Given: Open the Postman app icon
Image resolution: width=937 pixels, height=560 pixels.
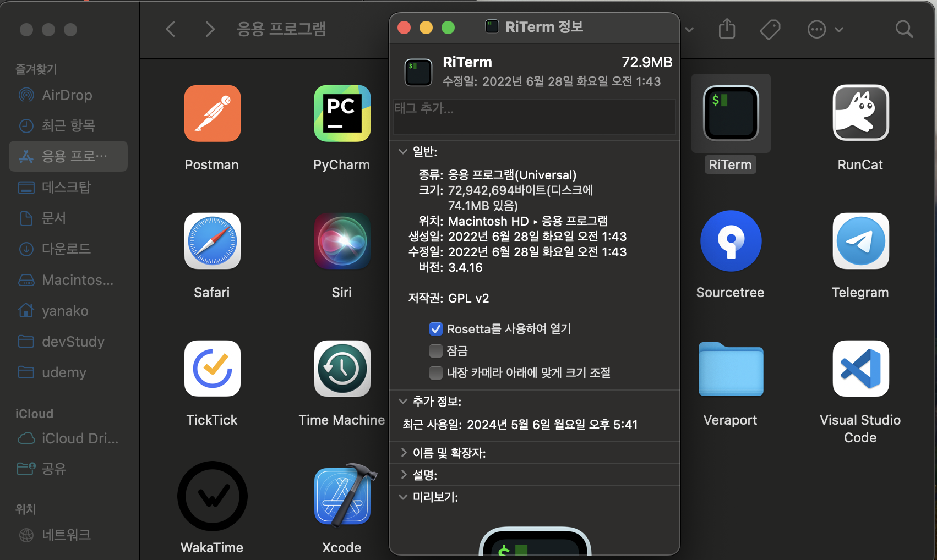Looking at the screenshot, I should pos(212,113).
